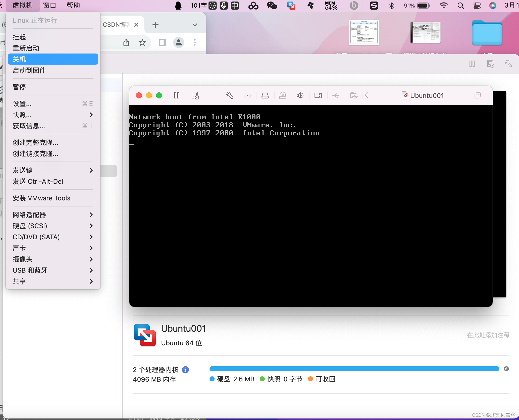The width and height of the screenshot is (519, 420).
Task: Open 设置... from the menu
Action: 53,103
